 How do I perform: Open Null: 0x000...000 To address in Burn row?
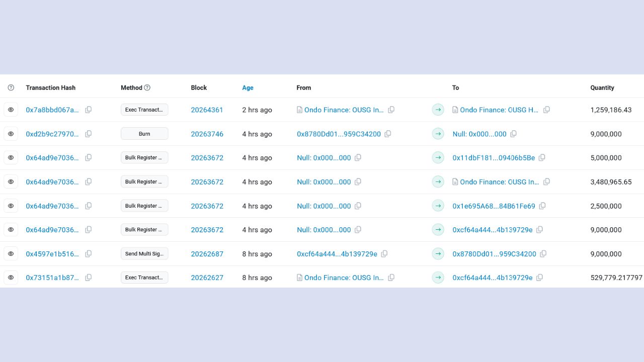(x=479, y=134)
